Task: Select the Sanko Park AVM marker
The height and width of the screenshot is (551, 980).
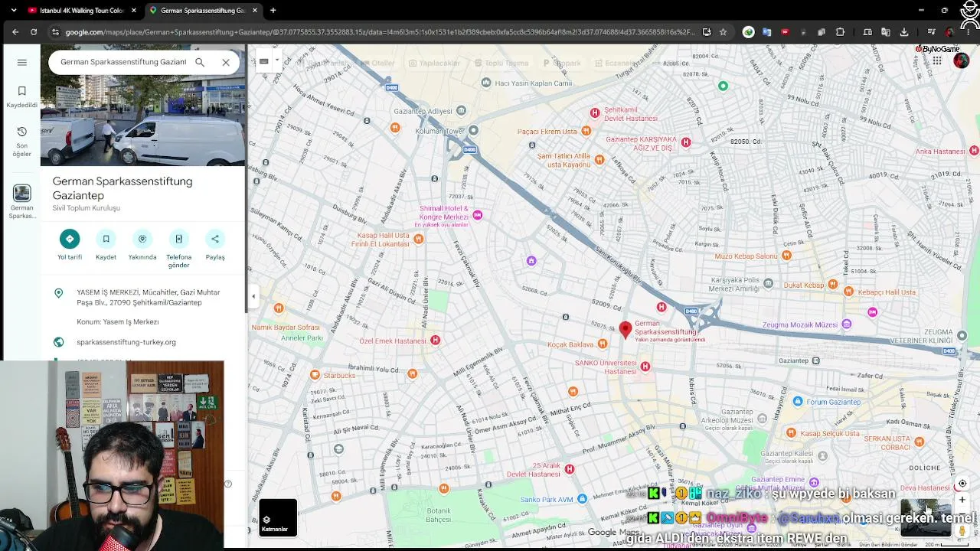Action: (582, 499)
